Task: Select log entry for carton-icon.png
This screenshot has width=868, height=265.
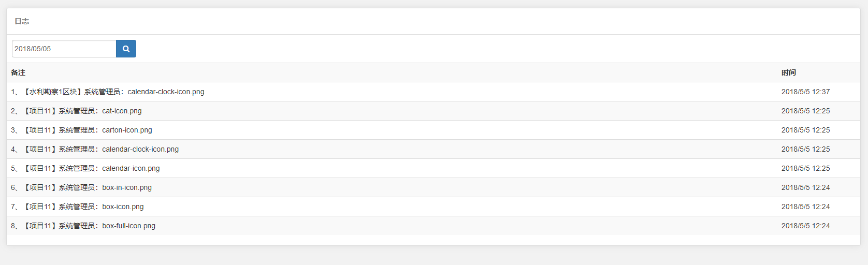Action: [x=81, y=130]
